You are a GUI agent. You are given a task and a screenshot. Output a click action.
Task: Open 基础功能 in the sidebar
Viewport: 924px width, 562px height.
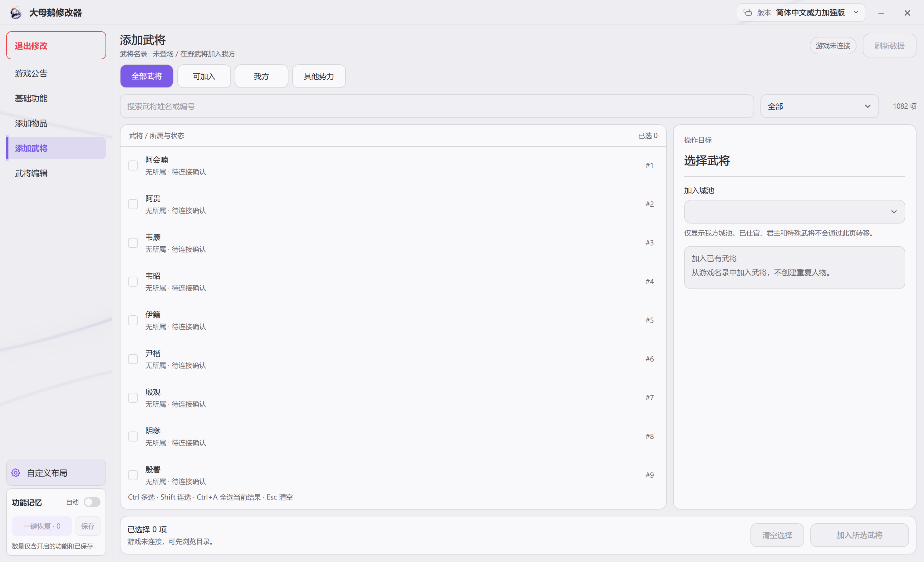click(x=56, y=98)
